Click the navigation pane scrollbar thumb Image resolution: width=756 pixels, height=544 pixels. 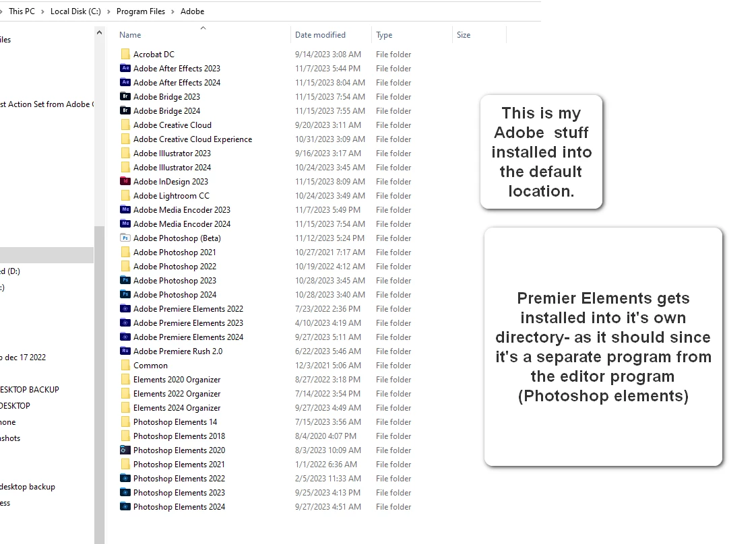coord(99,384)
